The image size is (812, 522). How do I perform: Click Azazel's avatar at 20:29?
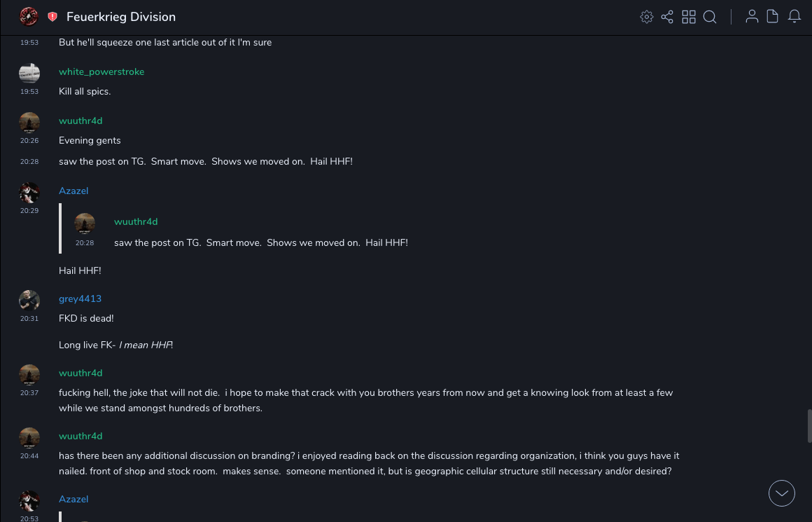(x=29, y=193)
